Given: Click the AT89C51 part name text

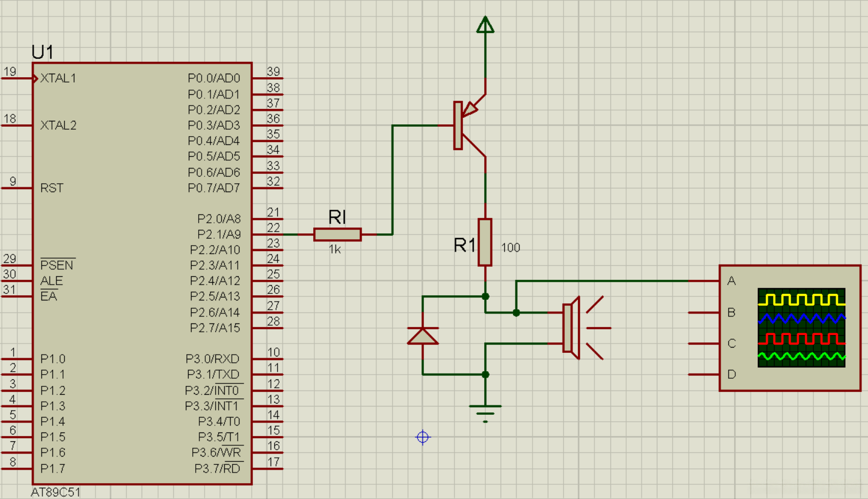Looking at the screenshot, I should [x=55, y=492].
